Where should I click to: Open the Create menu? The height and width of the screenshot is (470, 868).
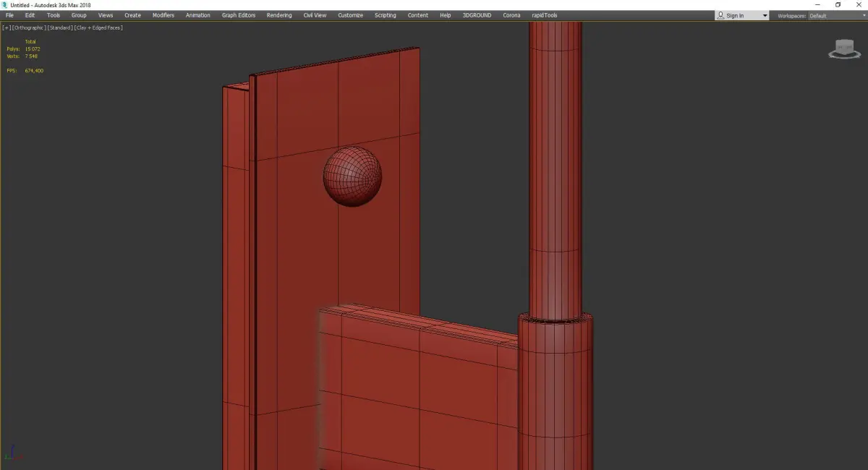click(x=132, y=15)
